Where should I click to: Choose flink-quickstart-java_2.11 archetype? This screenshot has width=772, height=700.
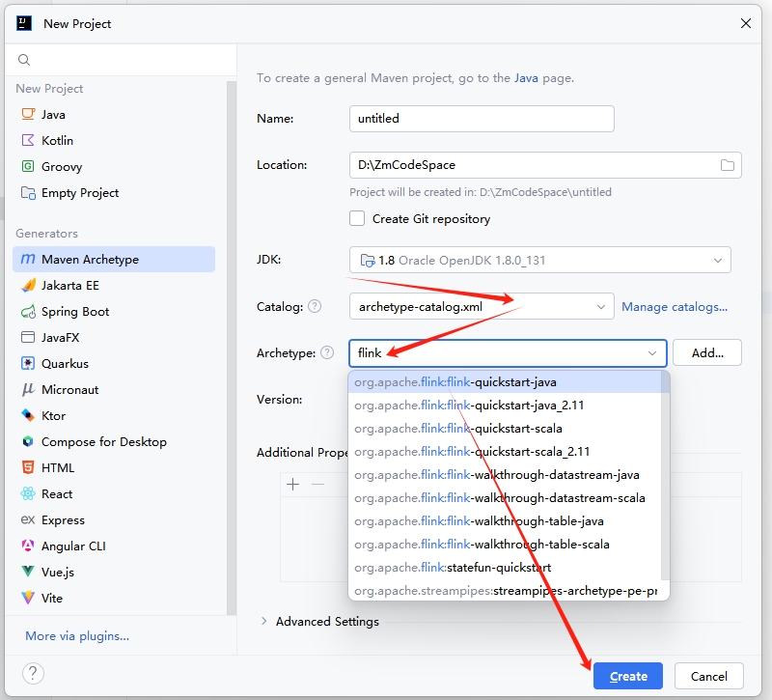click(504, 406)
